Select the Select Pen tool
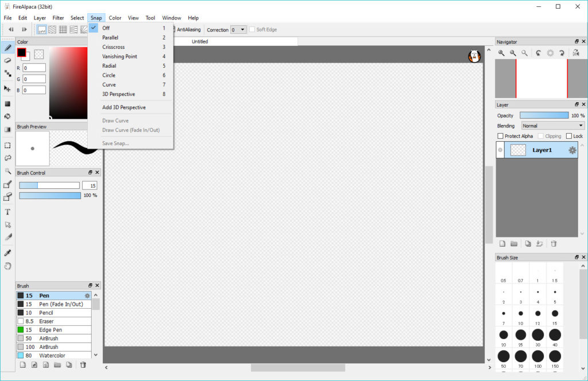Screen dimensions: 588x381 pyautogui.click(x=7, y=184)
